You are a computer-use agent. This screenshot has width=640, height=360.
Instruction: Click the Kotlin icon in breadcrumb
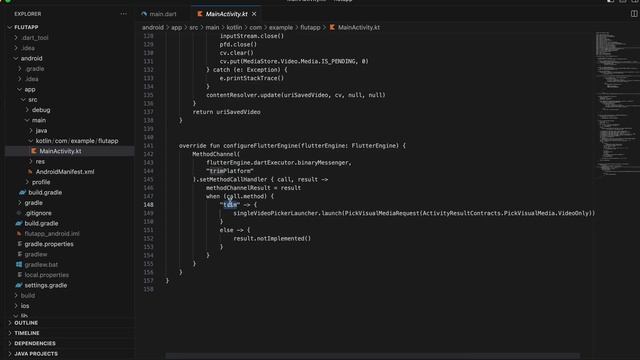(x=332, y=27)
